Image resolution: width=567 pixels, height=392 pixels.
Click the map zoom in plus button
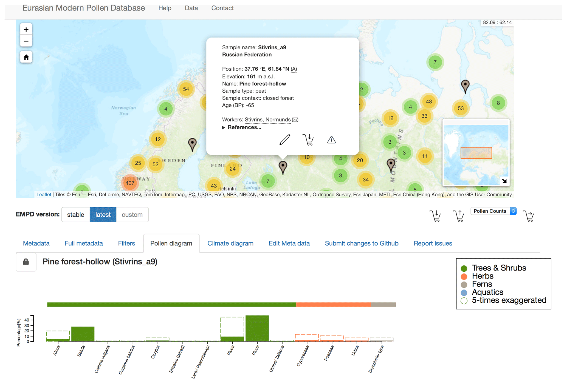pyautogui.click(x=26, y=30)
